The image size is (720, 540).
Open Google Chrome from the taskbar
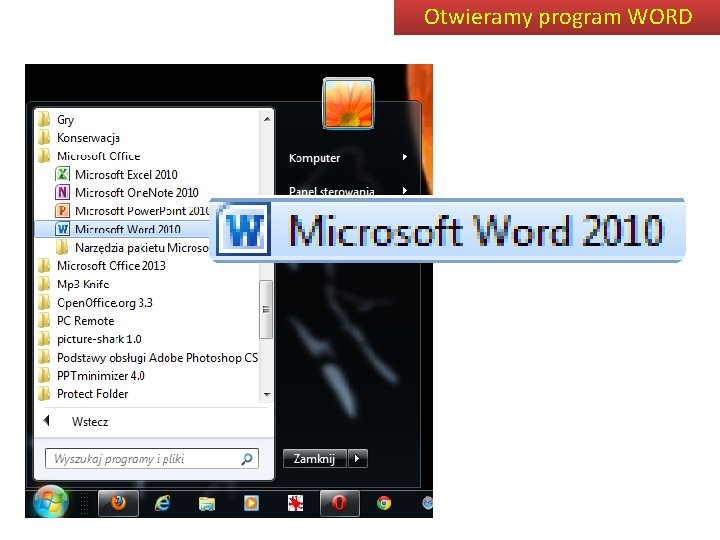tap(384, 503)
